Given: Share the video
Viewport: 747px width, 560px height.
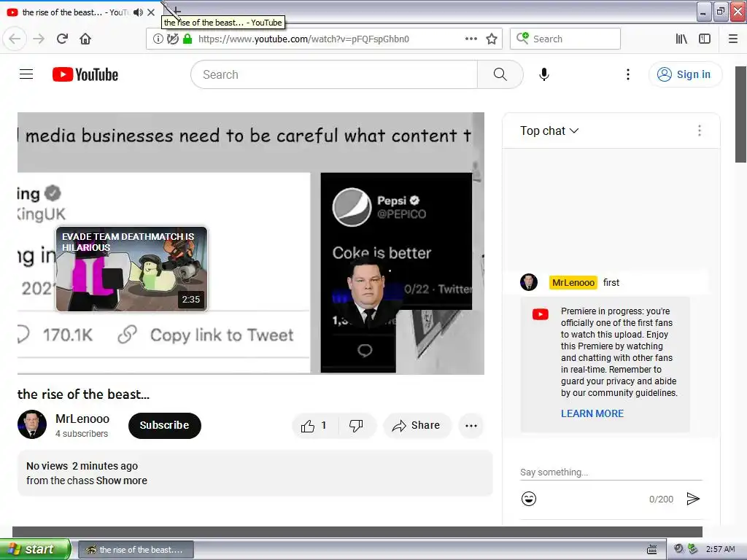Looking at the screenshot, I should tap(416, 425).
